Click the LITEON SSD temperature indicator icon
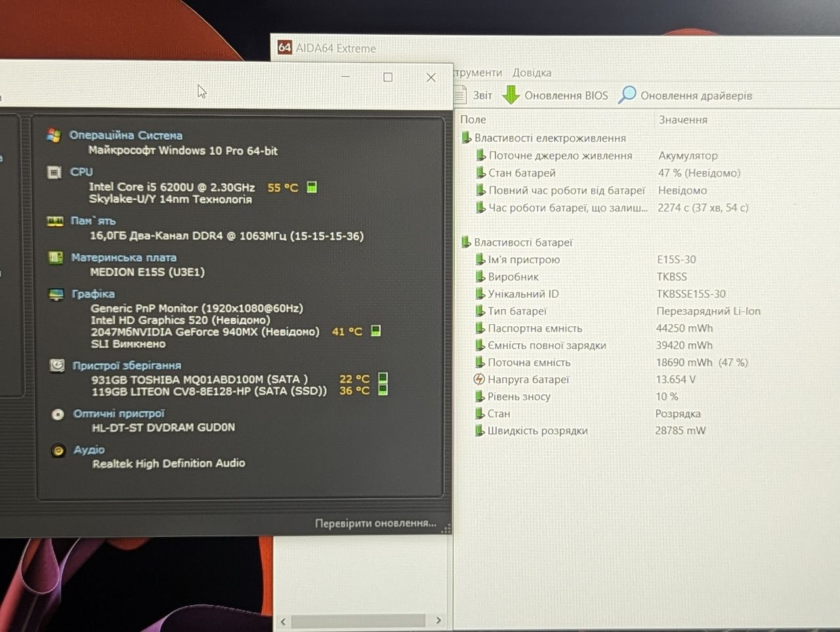 coord(383,390)
